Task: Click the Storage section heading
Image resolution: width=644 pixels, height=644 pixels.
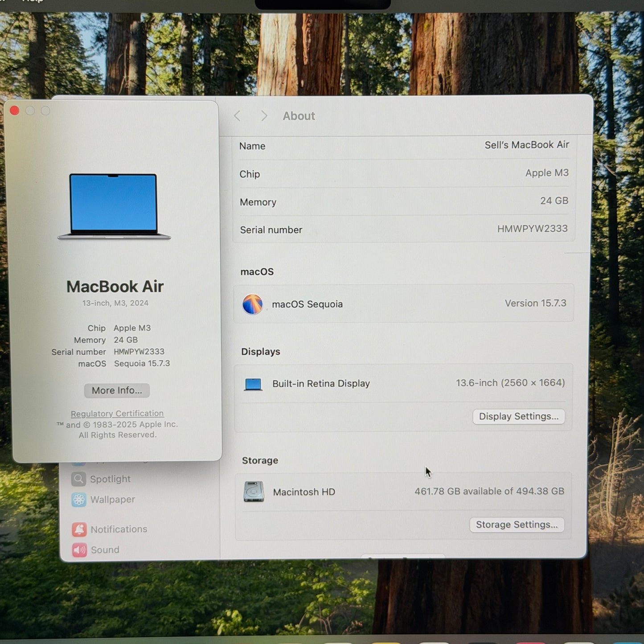Action: click(260, 460)
